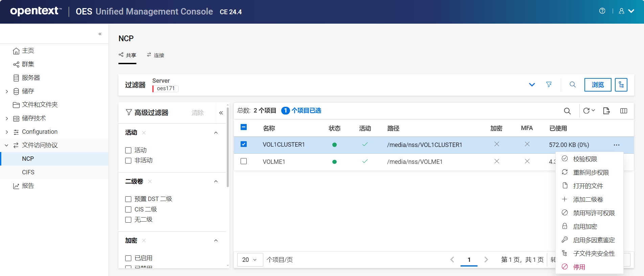Screen dimensions: 644x276
Task: Open the tree view icon next to 浏览
Action: pos(621,85)
